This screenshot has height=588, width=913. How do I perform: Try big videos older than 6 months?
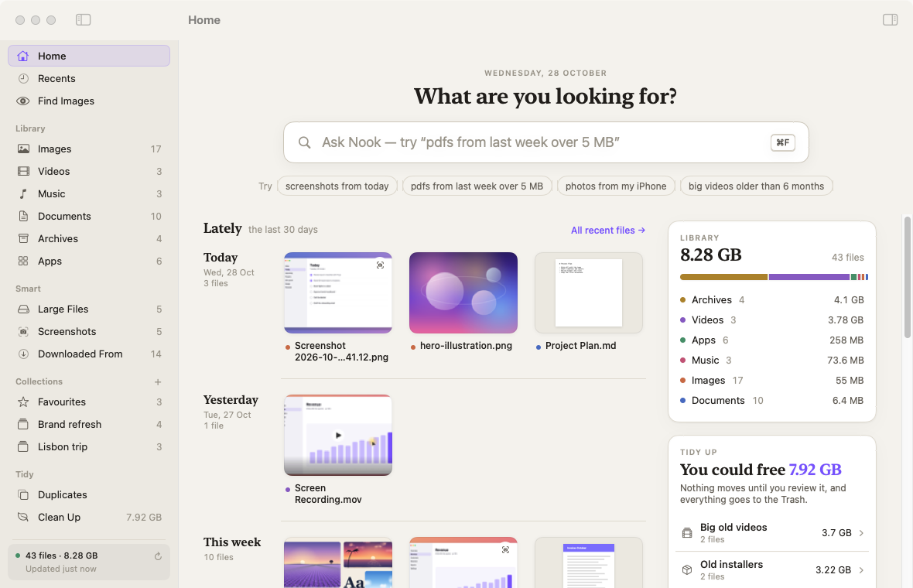click(757, 186)
